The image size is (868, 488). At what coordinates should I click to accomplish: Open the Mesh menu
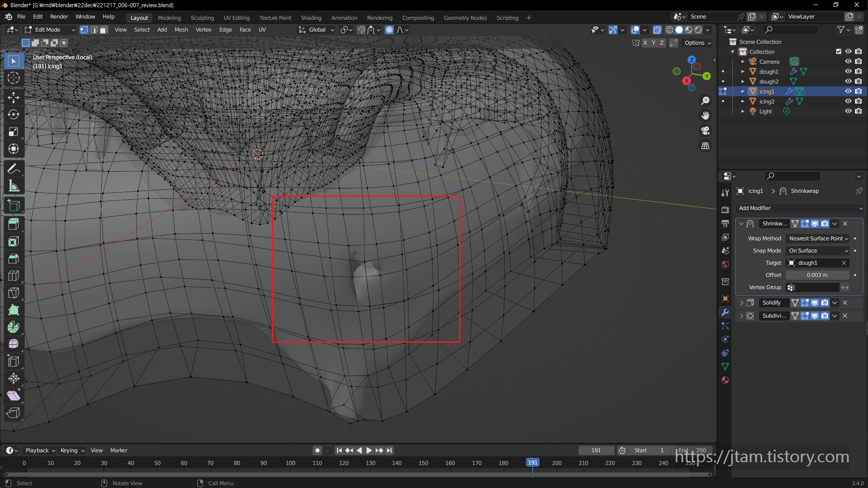pos(181,30)
